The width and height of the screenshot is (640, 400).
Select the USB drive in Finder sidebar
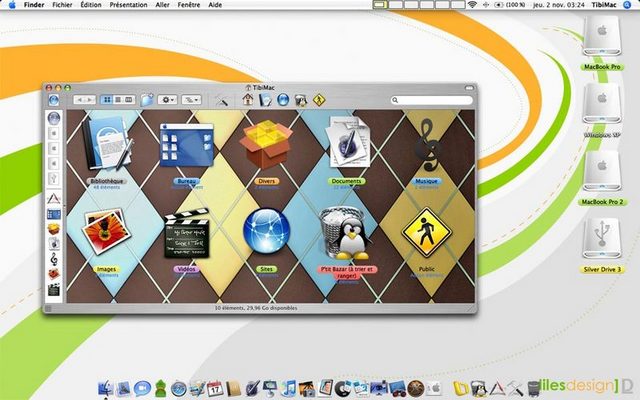[54, 178]
